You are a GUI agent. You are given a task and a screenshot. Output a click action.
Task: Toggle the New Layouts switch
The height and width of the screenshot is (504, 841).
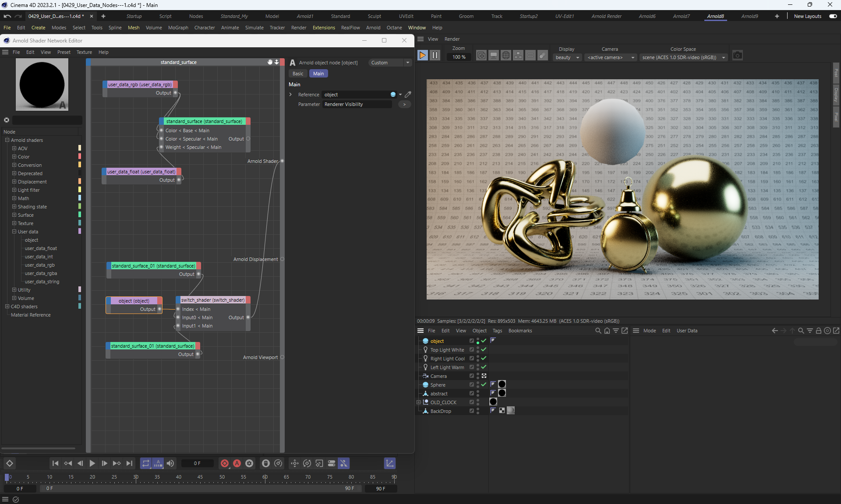[833, 16]
